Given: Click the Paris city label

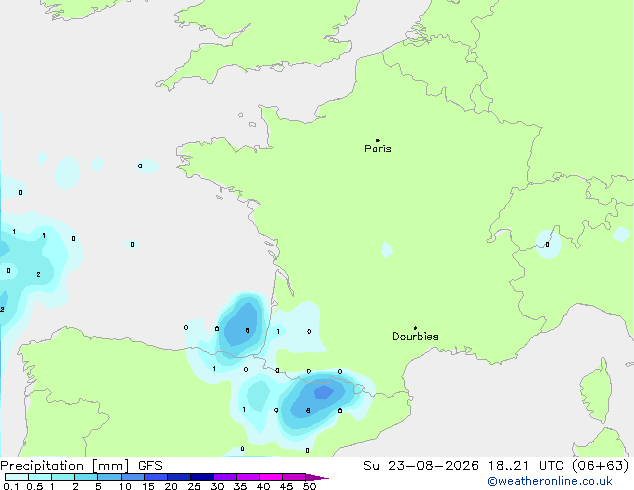Looking at the screenshot, I should coord(378,149).
